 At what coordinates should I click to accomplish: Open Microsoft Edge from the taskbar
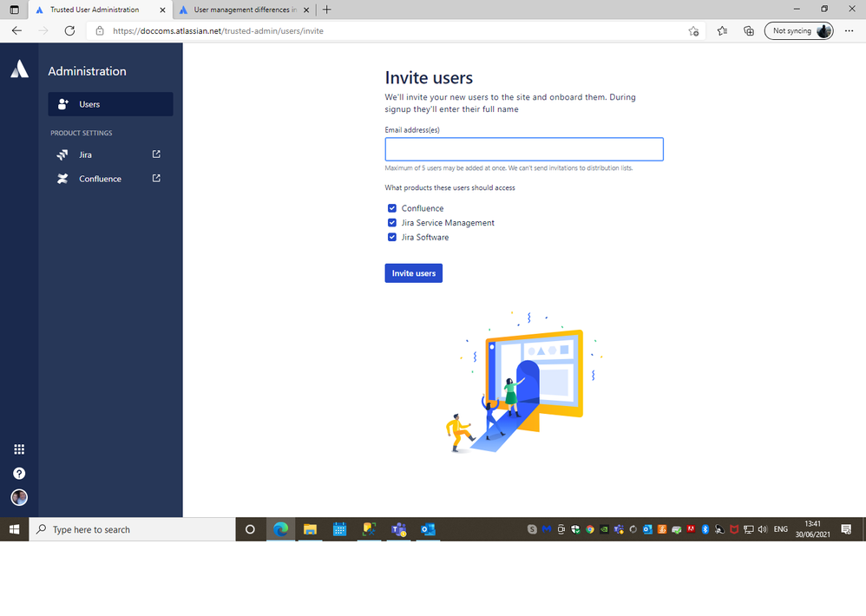[x=281, y=529]
